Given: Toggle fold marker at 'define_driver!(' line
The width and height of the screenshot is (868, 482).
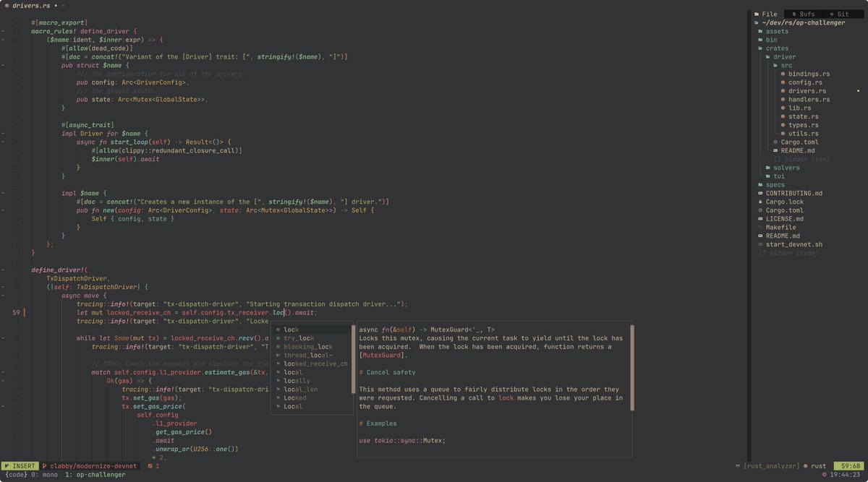Looking at the screenshot, I should point(4,270).
